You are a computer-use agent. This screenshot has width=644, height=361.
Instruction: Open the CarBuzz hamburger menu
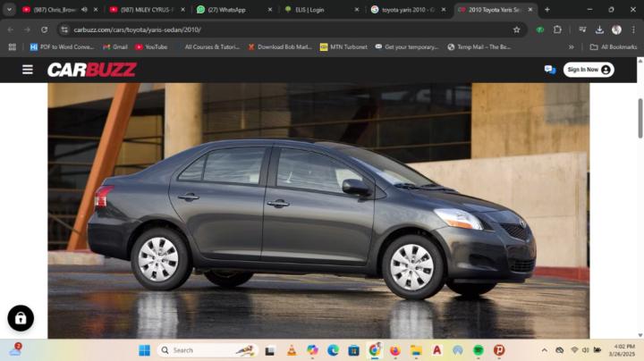pos(28,70)
